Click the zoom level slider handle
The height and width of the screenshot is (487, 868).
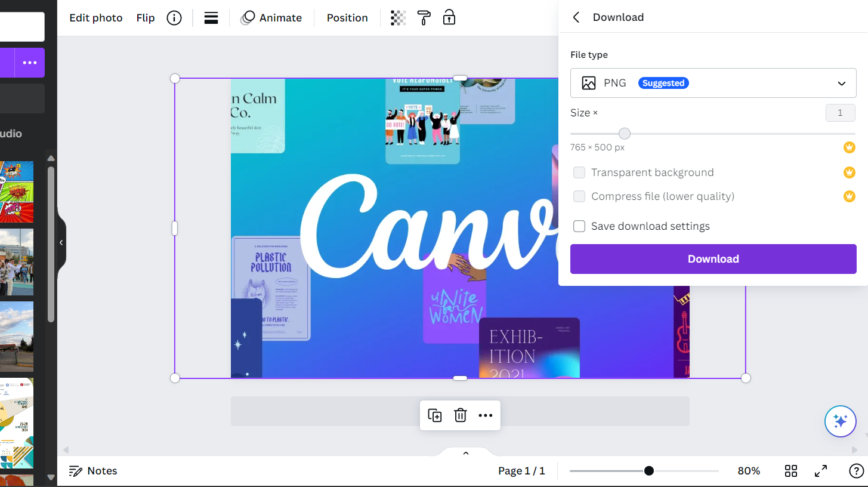649,471
